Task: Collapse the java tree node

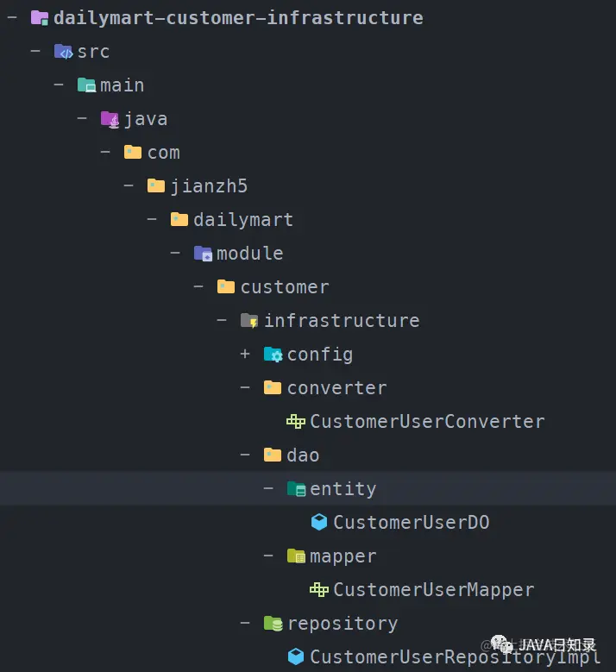Action: 82,118
